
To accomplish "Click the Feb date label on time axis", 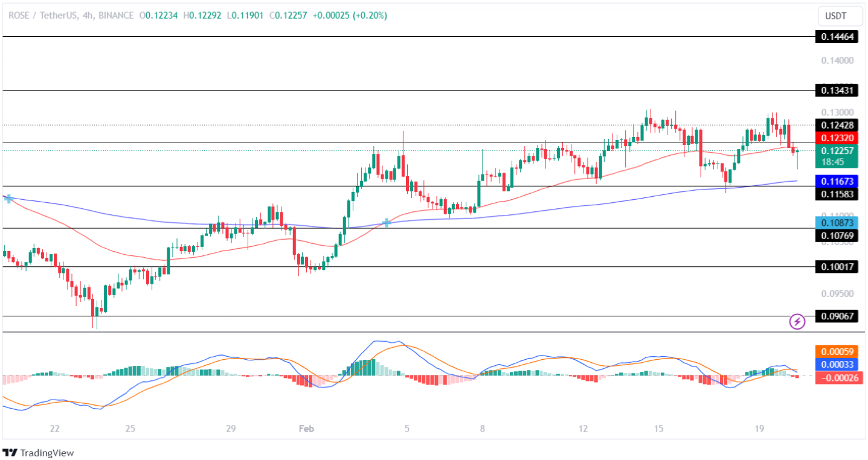I will (x=307, y=429).
